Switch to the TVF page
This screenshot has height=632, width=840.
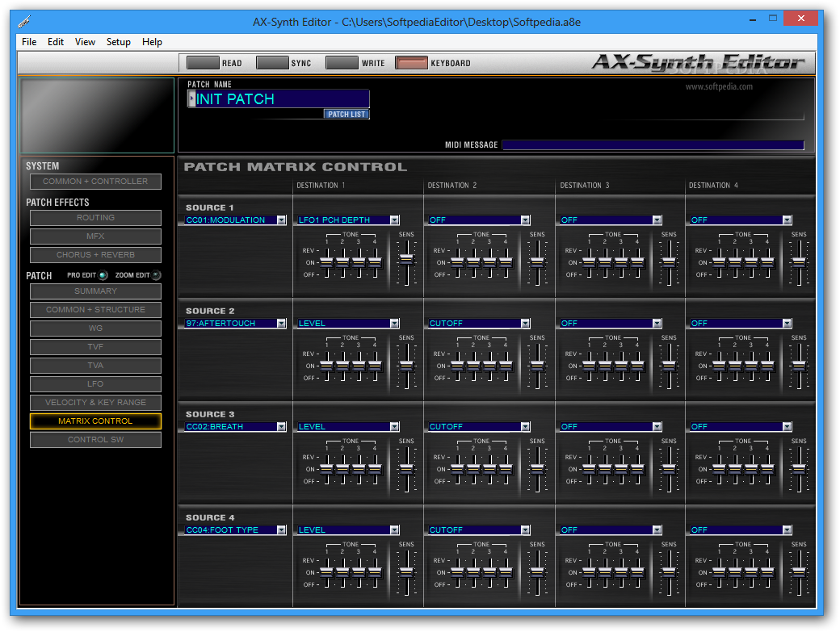95,347
